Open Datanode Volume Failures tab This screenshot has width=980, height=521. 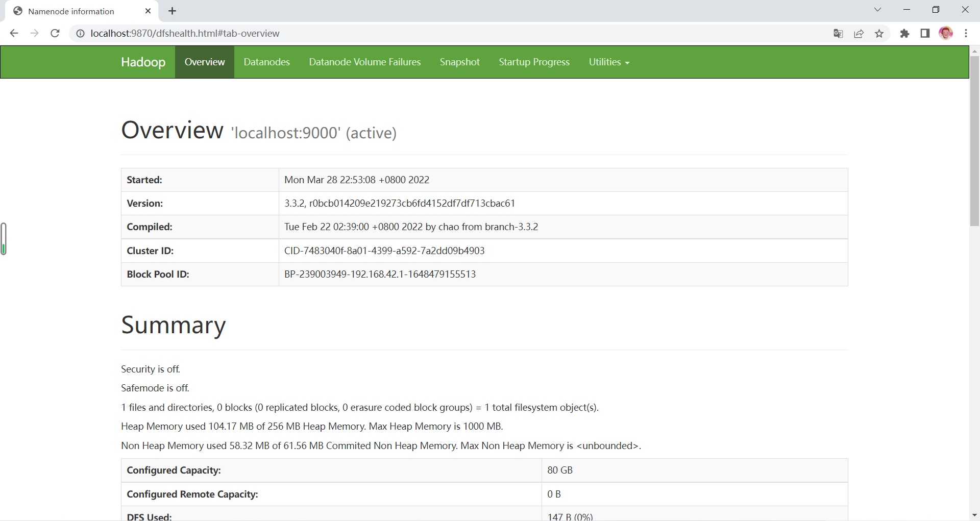[x=365, y=62]
